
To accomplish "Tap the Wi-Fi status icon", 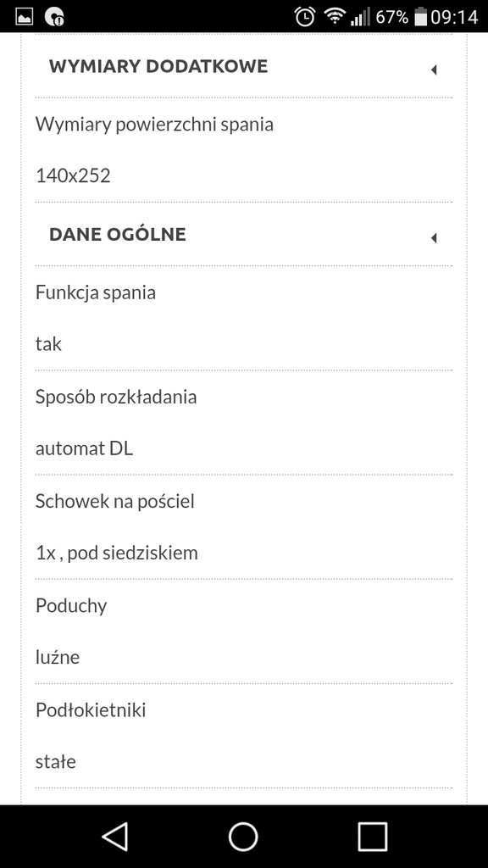I will click(x=334, y=16).
